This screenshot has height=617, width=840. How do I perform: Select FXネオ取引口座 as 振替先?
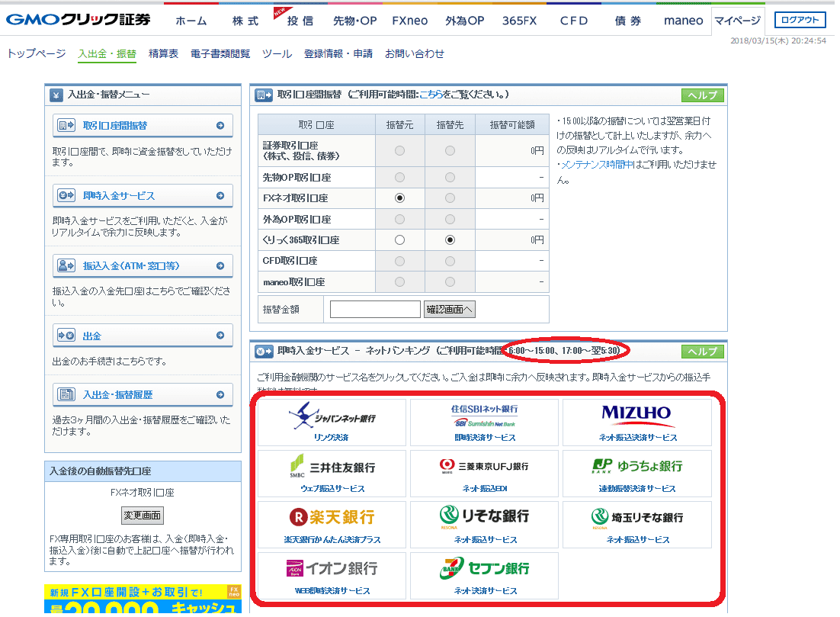pos(450,198)
